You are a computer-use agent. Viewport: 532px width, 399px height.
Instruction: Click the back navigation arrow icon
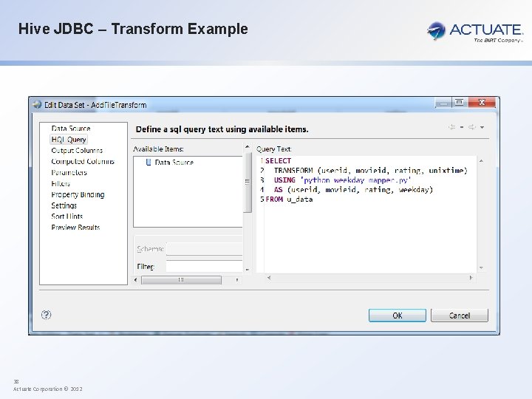click(x=451, y=127)
